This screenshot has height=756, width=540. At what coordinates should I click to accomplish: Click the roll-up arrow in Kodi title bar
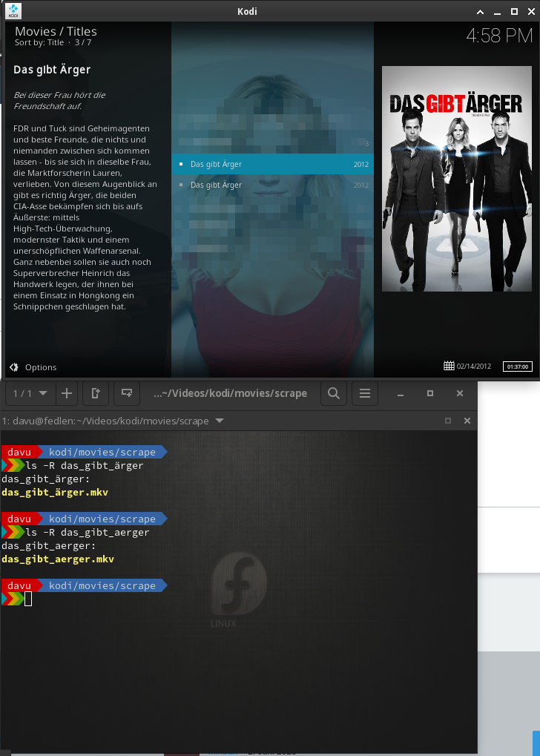[480, 12]
